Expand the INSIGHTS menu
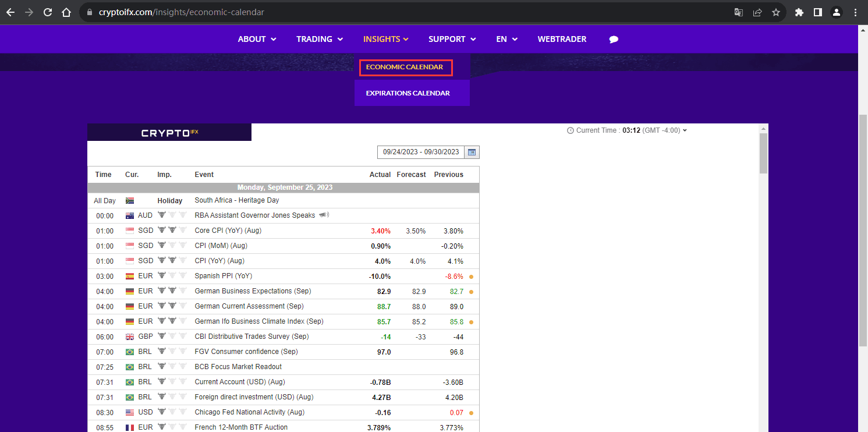This screenshot has width=868, height=432. 386,39
